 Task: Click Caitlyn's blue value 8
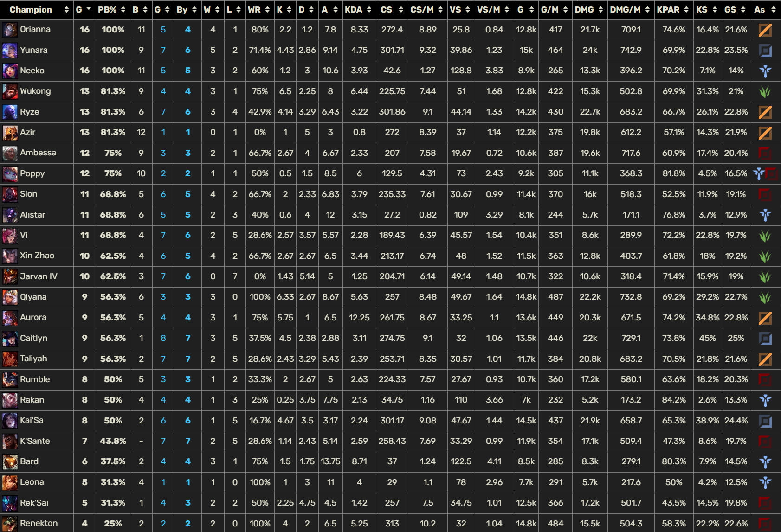pos(163,338)
